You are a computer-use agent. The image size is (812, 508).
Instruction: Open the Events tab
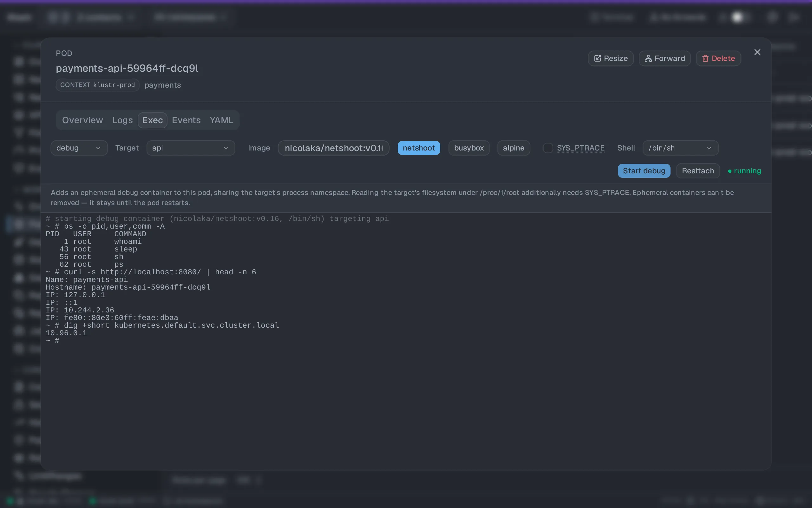[186, 120]
